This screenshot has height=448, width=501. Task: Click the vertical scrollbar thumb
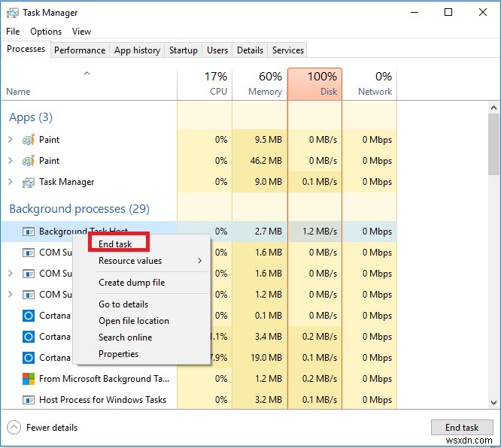(x=493, y=144)
